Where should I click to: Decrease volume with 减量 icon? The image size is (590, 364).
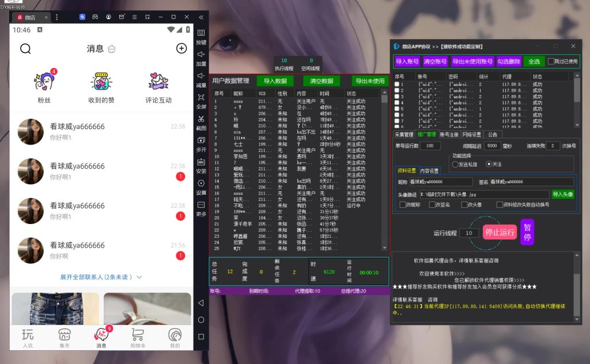pos(201,79)
